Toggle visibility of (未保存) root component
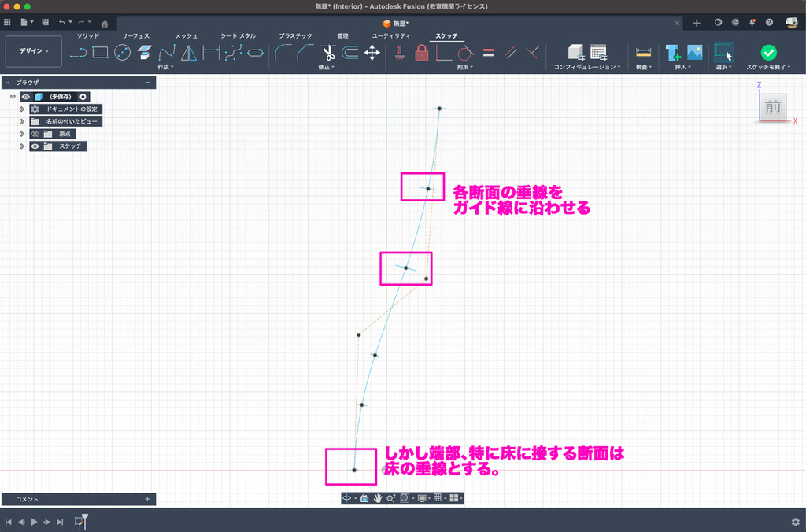The height and width of the screenshot is (532, 806). coord(26,97)
